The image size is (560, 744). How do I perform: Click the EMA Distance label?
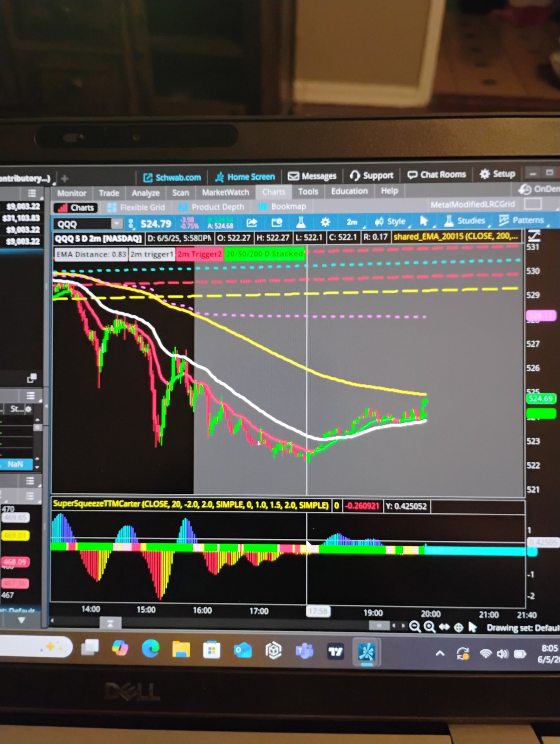[x=91, y=255]
